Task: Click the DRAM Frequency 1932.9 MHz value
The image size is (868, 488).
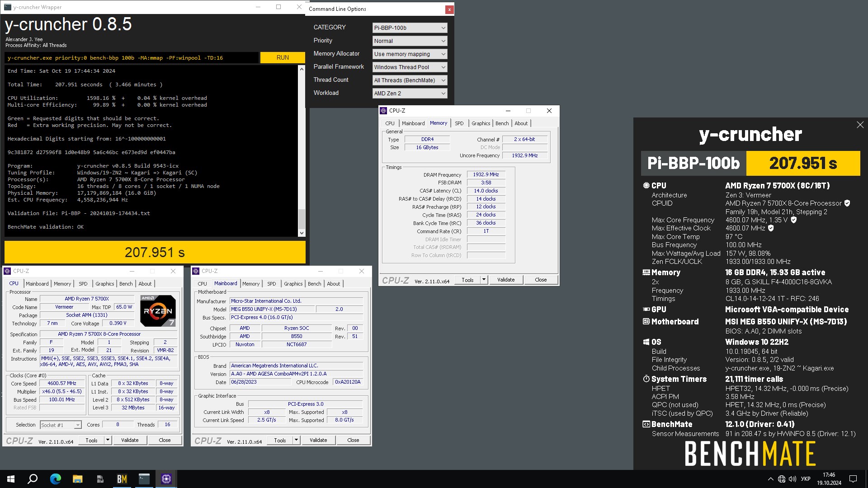Action: click(486, 174)
